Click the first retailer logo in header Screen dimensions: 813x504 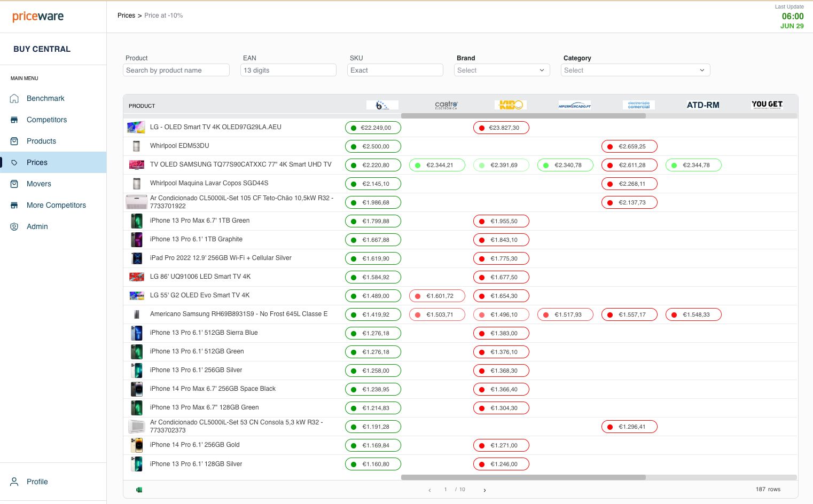point(382,105)
